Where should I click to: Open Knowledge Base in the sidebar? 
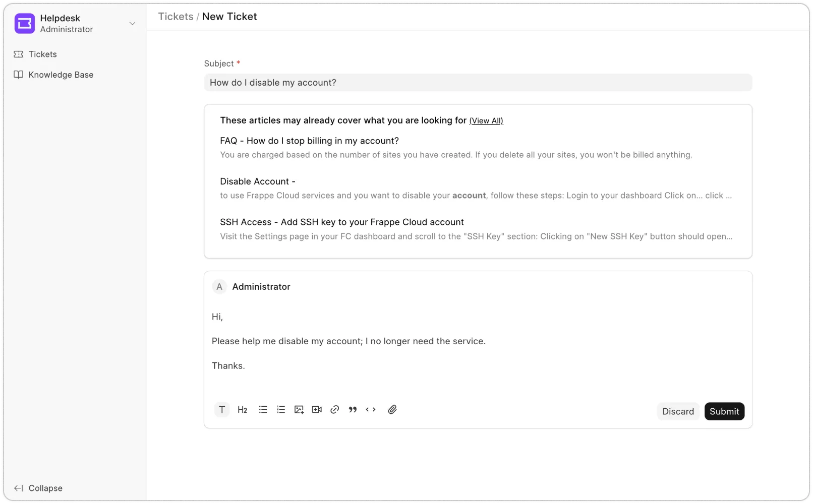point(61,75)
